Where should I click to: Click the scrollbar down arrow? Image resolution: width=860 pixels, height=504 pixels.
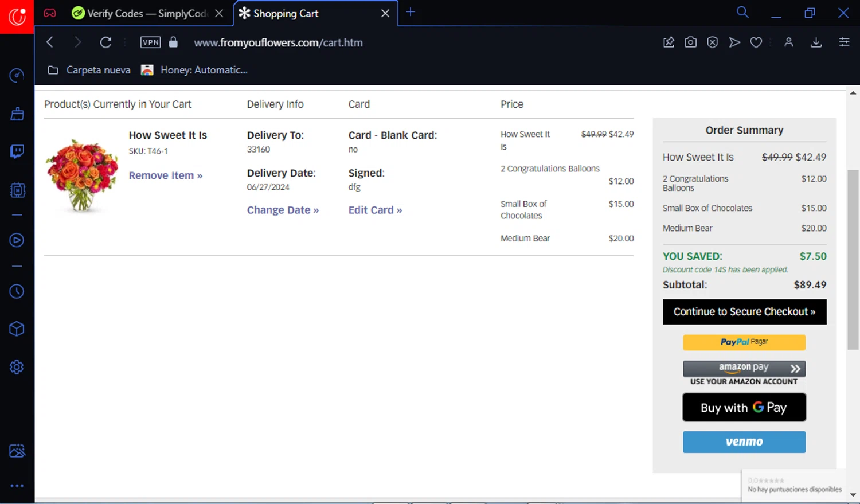853,494
